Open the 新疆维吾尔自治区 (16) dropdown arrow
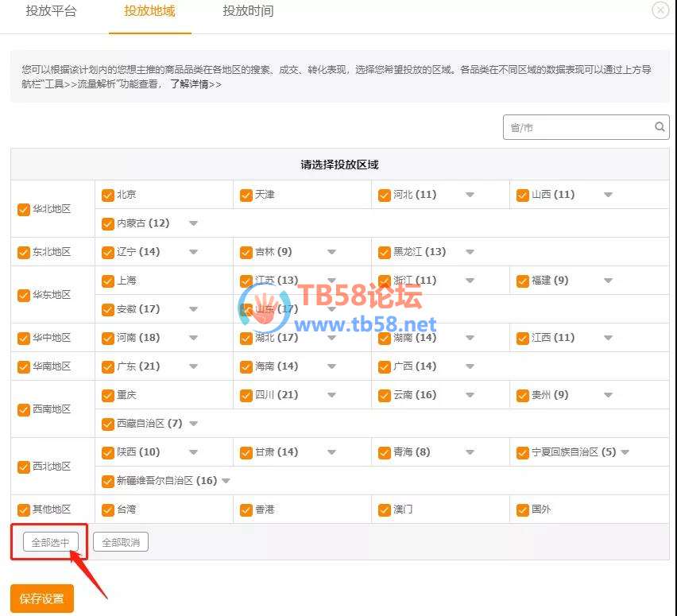This screenshot has width=677, height=616. tap(226, 481)
